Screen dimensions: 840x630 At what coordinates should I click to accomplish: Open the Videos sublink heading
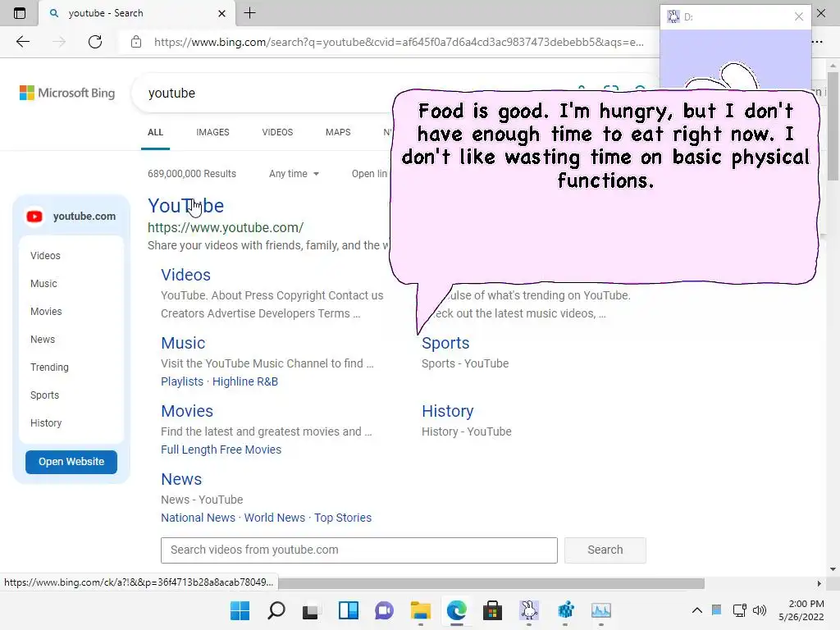[x=186, y=275]
